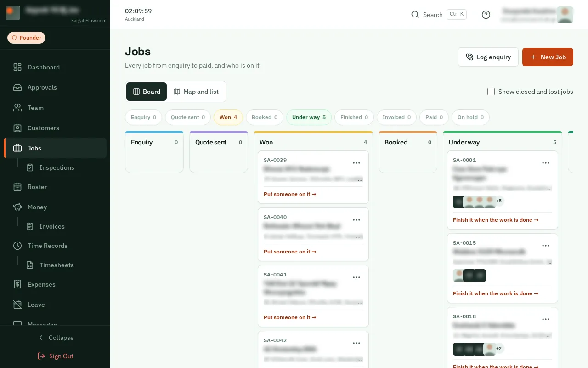The height and width of the screenshot is (368, 588).
Task: Click the Log enquiry button
Action: tap(488, 57)
